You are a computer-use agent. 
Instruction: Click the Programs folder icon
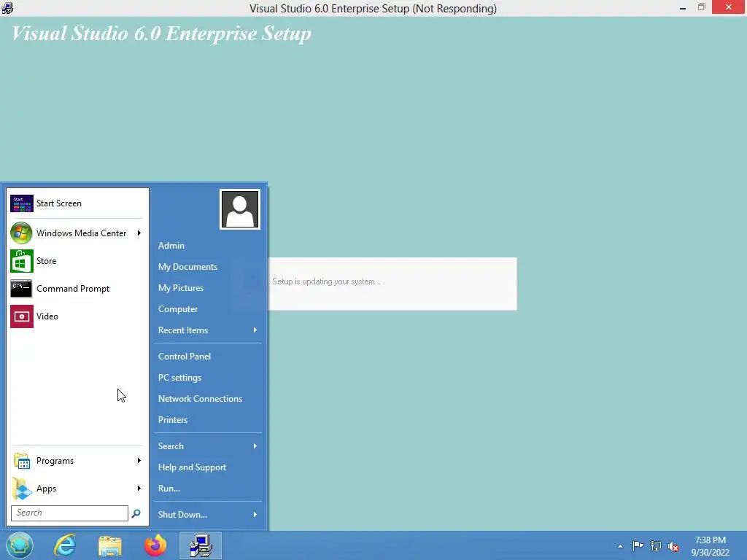point(21,461)
